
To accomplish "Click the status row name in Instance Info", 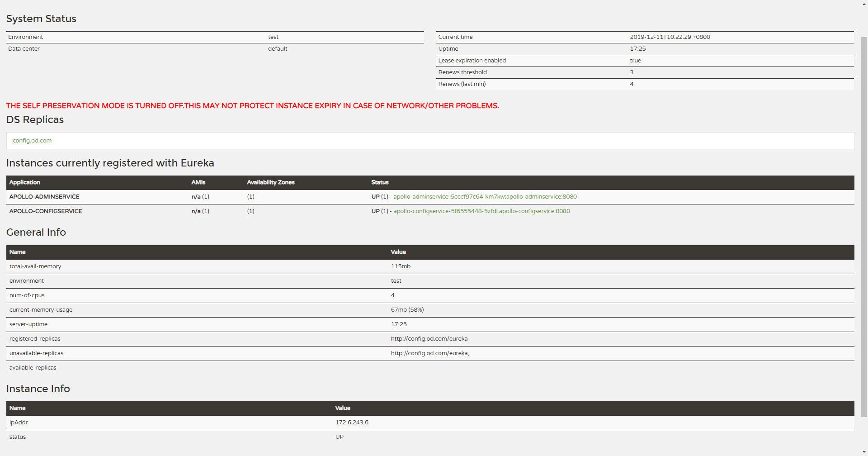I will [18, 437].
